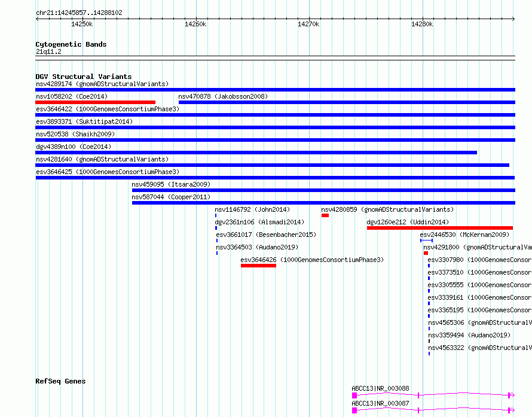Click the red bar for nsv1058202 (Coe2014)
Image resolution: width=532 pixels, height=417 pixels.
click(x=95, y=102)
